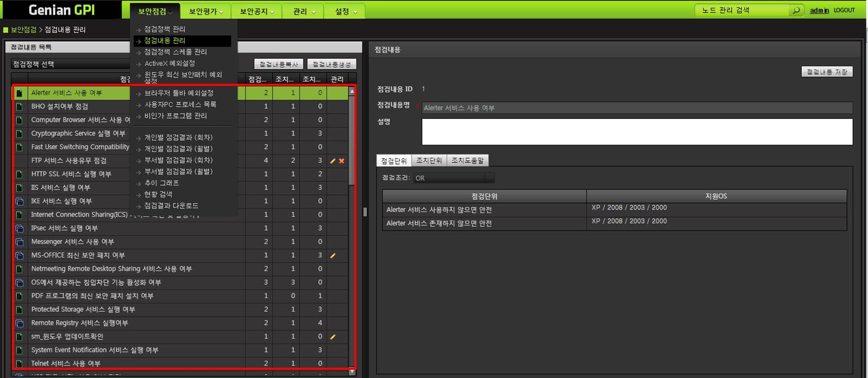Click the edit pencil on the FTP row
The image size is (868, 378).
click(332, 161)
